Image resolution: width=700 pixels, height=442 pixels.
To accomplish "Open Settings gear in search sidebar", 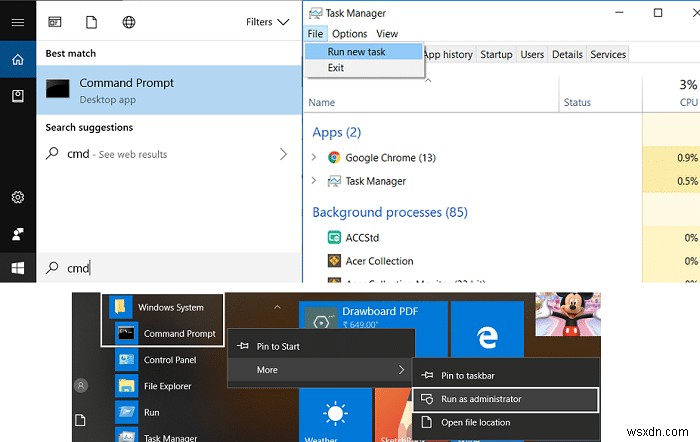I will [18, 197].
